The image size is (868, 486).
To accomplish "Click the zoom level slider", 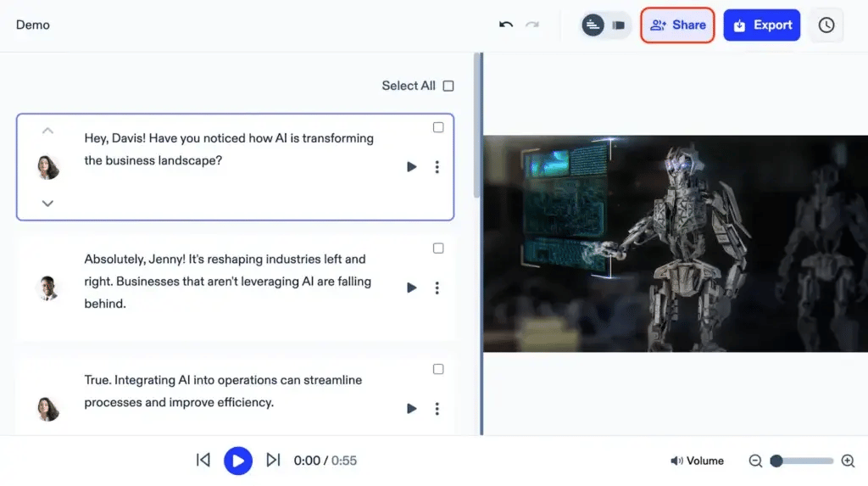I will tap(804, 461).
